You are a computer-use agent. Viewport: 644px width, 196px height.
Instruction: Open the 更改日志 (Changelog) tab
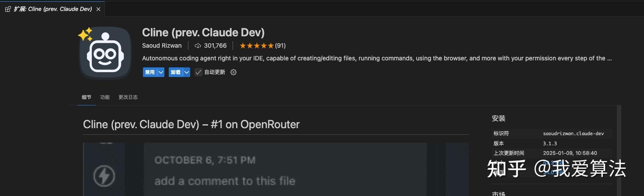pyautogui.click(x=128, y=97)
